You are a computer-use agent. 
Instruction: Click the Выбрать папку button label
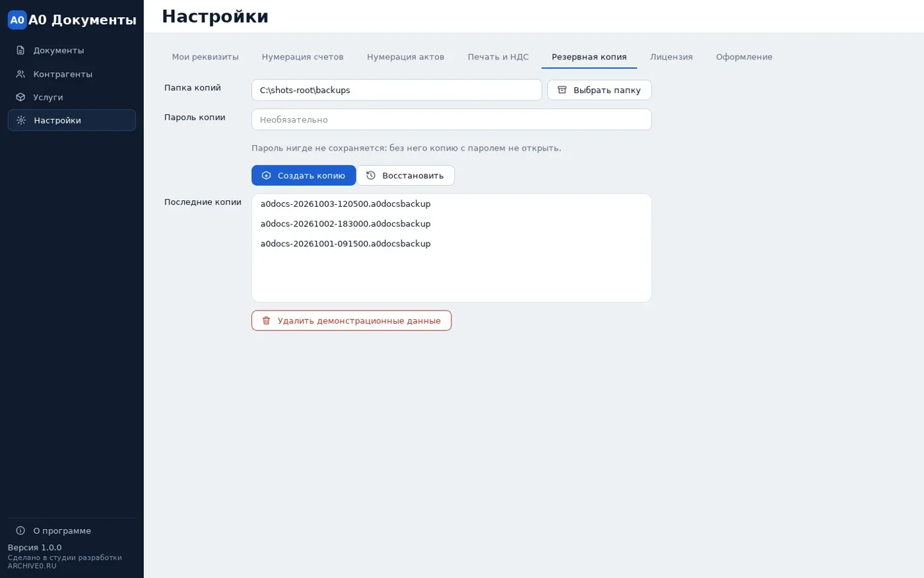607,90
